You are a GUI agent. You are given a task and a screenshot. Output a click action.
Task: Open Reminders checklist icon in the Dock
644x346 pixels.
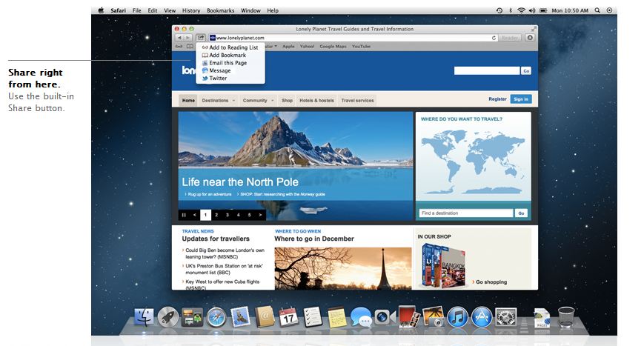tap(313, 317)
